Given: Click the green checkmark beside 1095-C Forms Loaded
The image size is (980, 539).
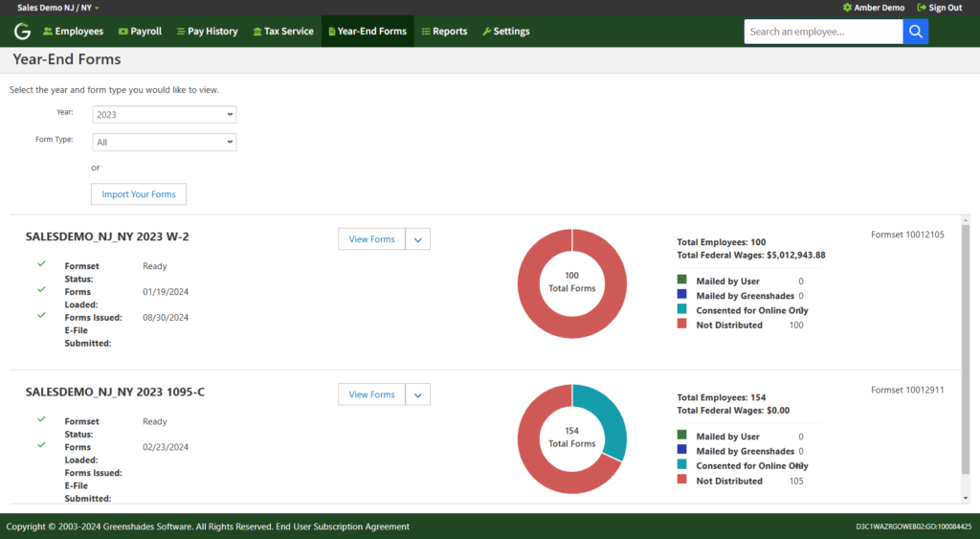Looking at the screenshot, I should click(x=41, y=444).
